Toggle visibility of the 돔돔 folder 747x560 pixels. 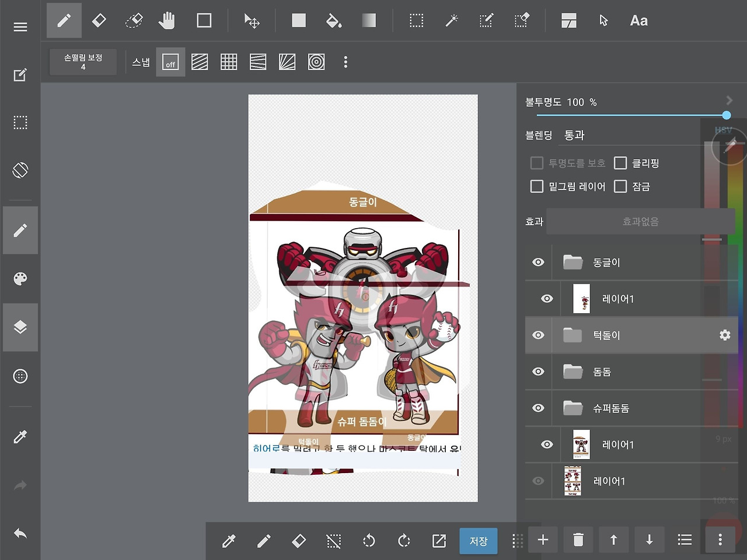[538, 372]
